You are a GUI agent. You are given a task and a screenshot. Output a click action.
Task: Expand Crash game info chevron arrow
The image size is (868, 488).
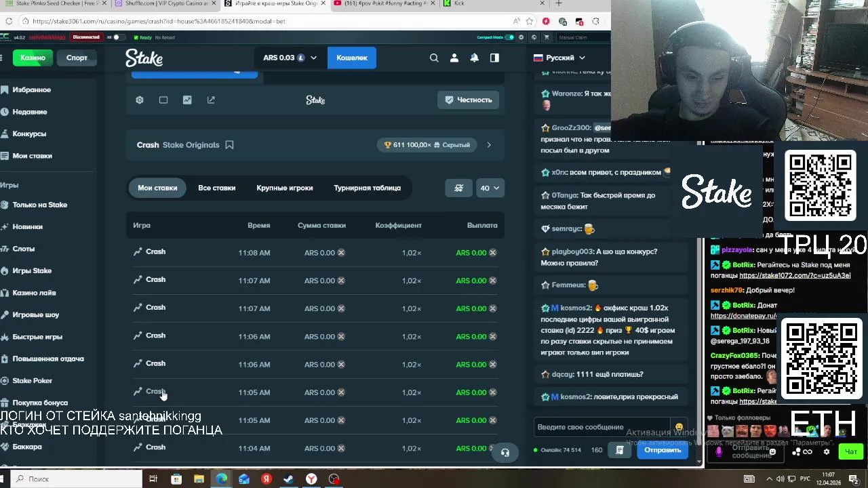(489, 145)
